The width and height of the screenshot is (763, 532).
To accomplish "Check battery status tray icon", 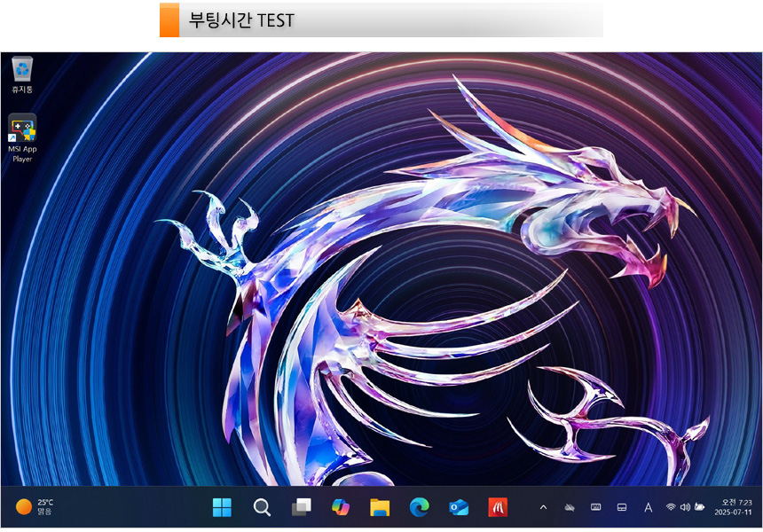I will click(700, 506).
